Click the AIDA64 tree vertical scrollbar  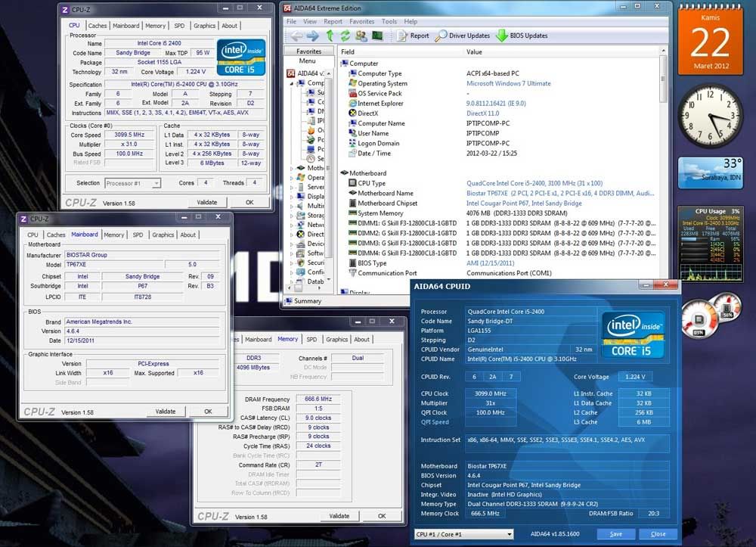click(x=329, y=176)
